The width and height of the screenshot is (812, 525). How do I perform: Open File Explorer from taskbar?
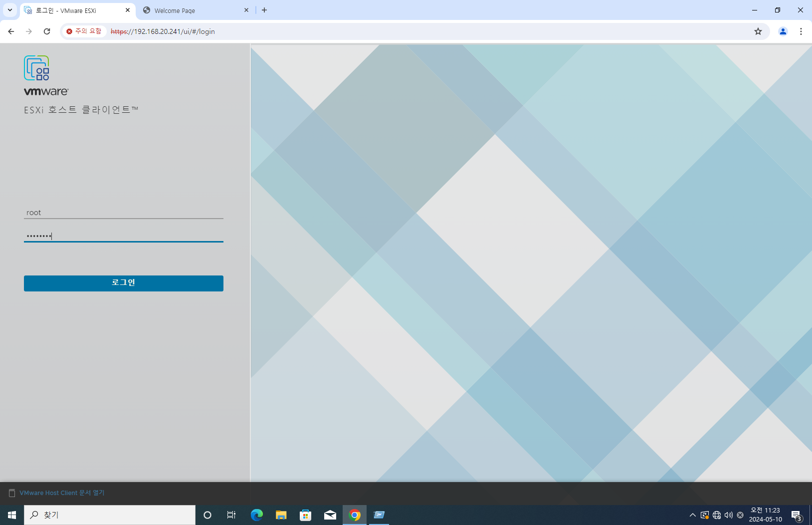tap(281, 515)
